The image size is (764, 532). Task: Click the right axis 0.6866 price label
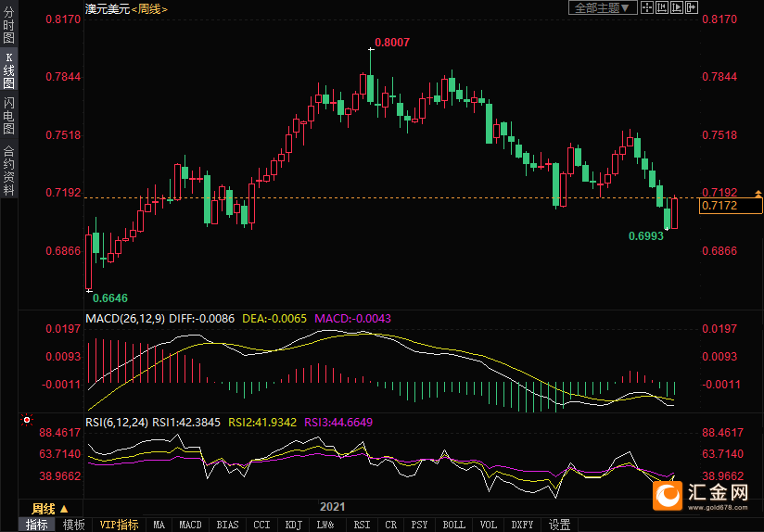tap(719, 251)
